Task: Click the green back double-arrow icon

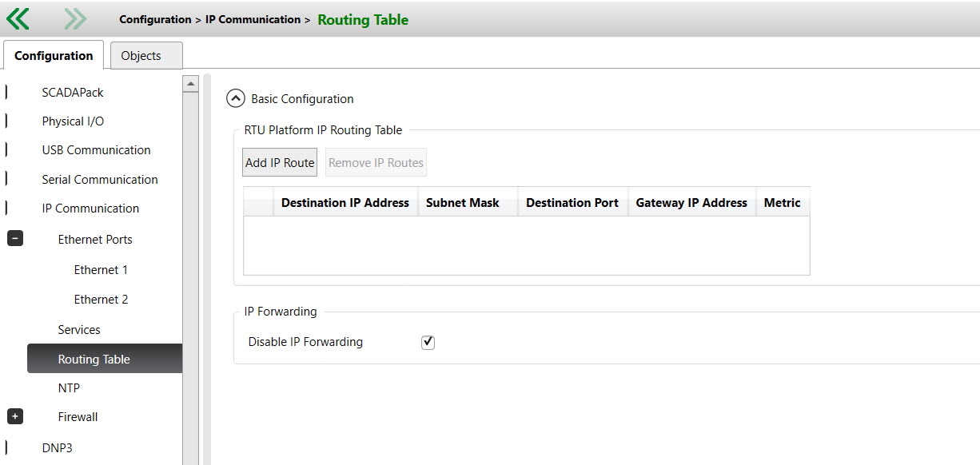Action: point(18,18)
